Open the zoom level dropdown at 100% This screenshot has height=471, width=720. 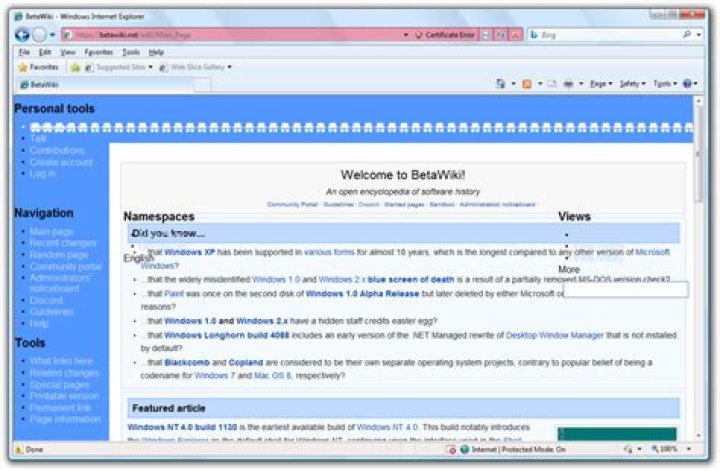coord(689,449)
